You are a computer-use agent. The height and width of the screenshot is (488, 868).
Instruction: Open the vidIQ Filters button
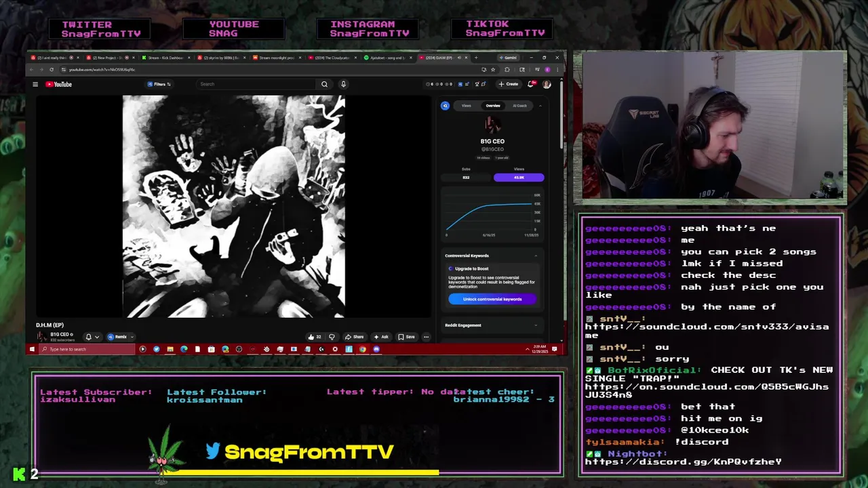(x=159, y=84)
